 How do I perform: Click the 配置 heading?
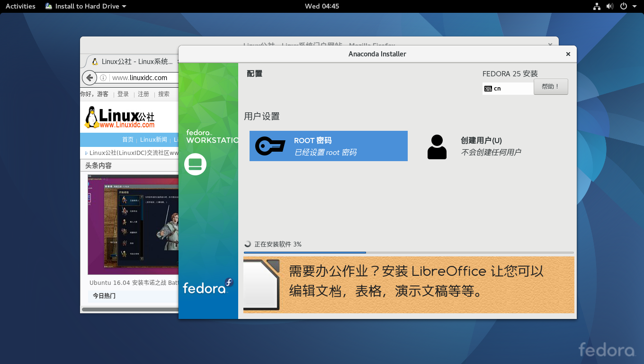tap(254, 73)
